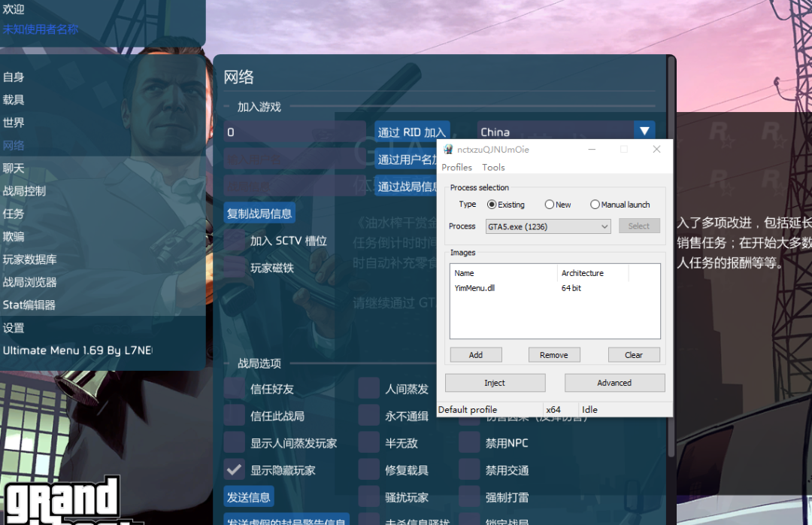Toggle 强制打雷 checkbox

pos(470,497)
